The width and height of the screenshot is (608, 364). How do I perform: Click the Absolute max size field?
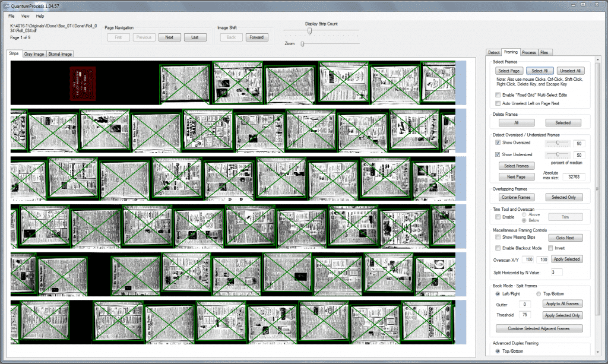coord(574,177)
